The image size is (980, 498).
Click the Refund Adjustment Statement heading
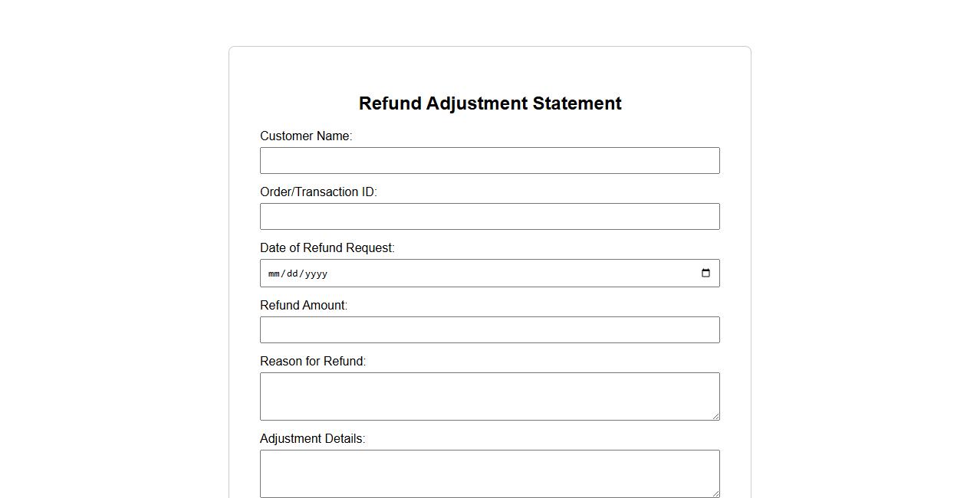tap(490, 103)
